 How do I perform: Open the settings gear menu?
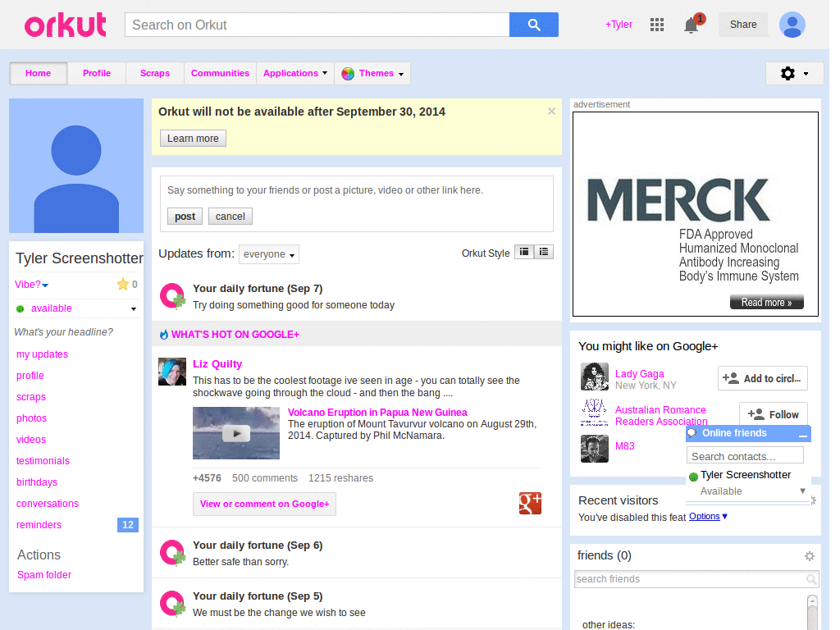(x=794, y=73)
